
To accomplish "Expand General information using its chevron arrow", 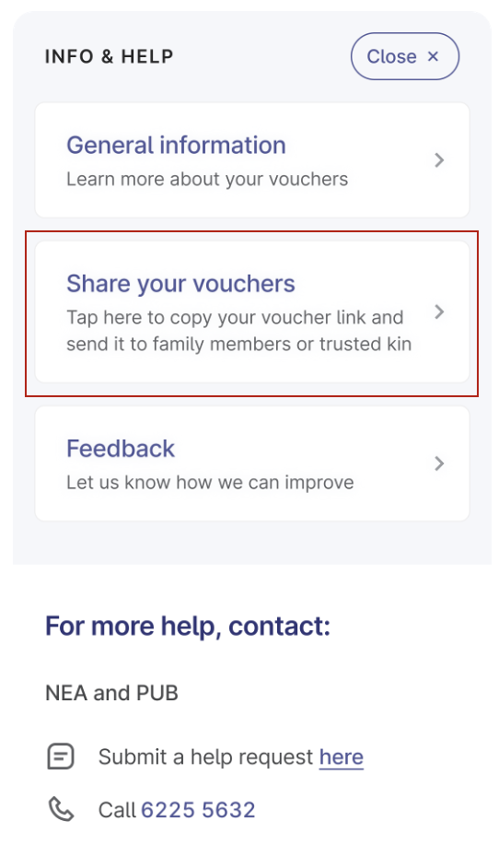I will [x=439, y=160].
